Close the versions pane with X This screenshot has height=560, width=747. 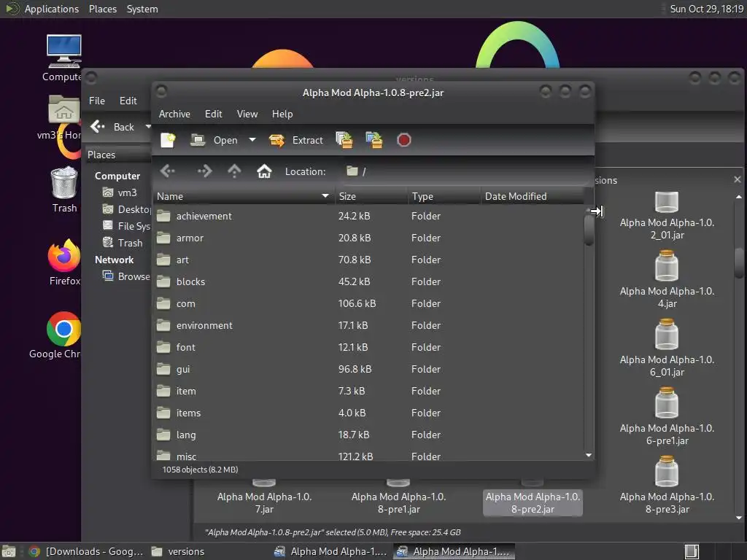coord(738,179)
